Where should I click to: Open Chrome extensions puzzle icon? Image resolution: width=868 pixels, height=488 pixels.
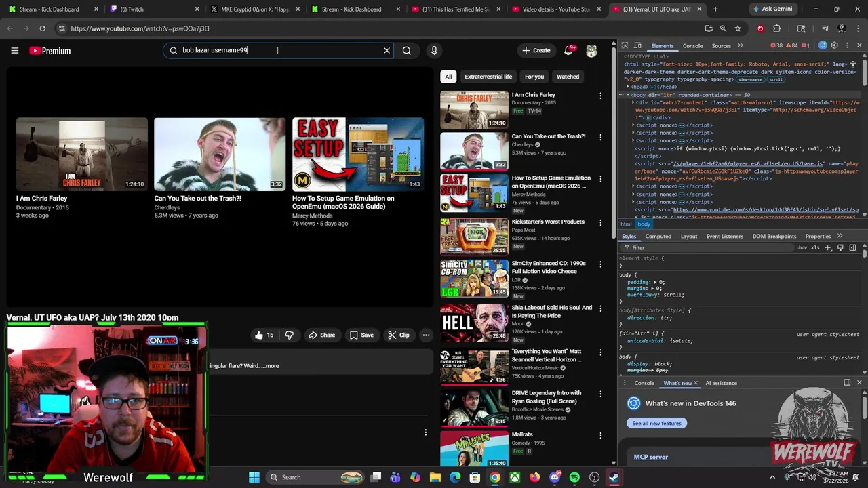(777, 28)
